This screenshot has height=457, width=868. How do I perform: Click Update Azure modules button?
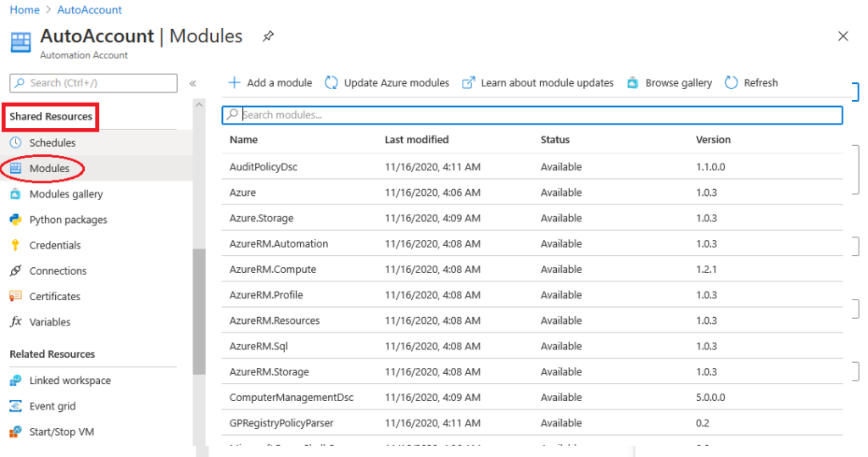tap(387, 82)
